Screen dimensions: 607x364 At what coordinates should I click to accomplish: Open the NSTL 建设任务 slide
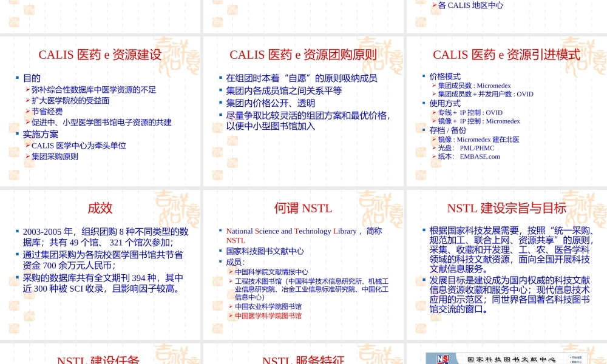100,354
